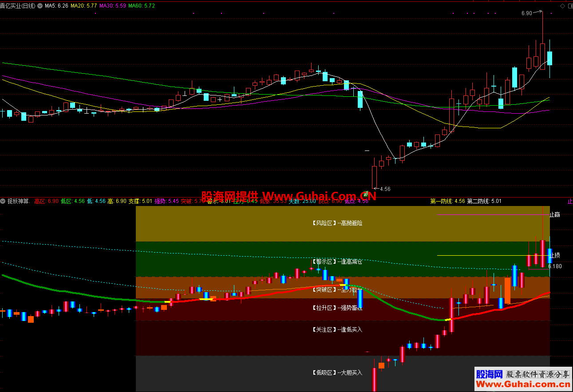
Task: Select the MA30: 5.59 indicator label
Action: [113, 6]
